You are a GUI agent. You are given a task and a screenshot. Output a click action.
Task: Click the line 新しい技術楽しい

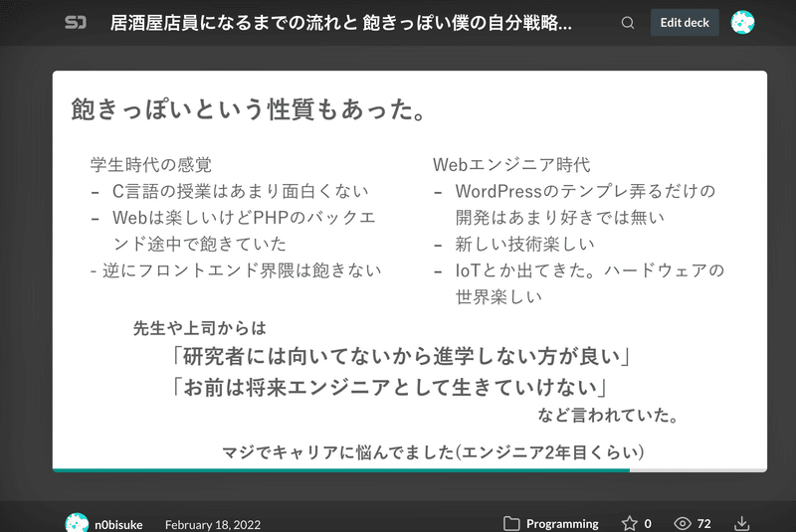click(x=524, y=244)
